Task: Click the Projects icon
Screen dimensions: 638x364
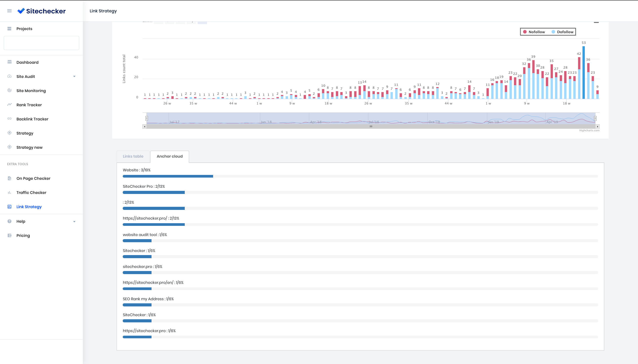Action: pyautogui.click(x=10, y=29)
